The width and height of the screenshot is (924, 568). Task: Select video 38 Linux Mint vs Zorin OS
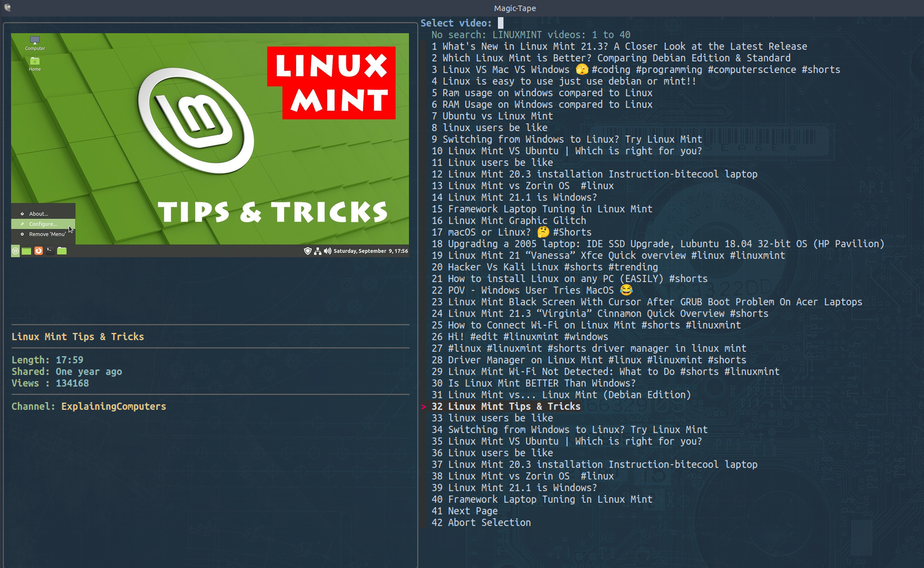[x=522, y=476]
